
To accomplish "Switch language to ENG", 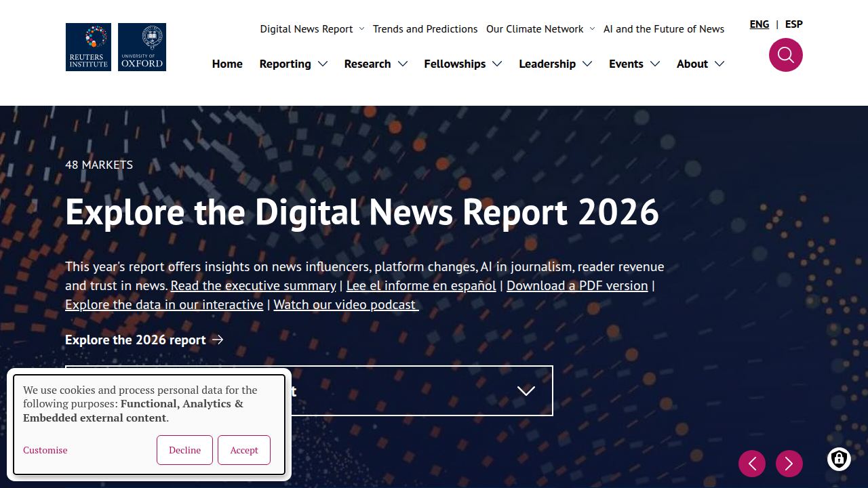I will coord(759,24).
